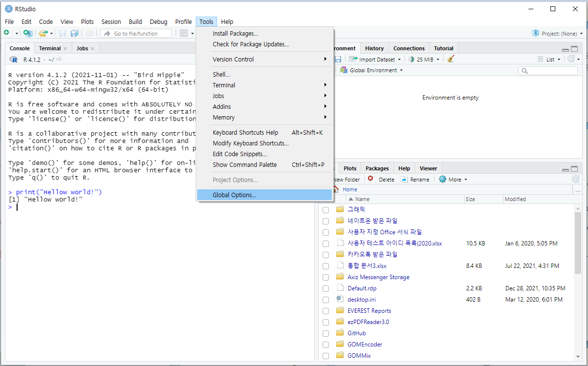Refresh the Environment pane

[x=571, y=59]
